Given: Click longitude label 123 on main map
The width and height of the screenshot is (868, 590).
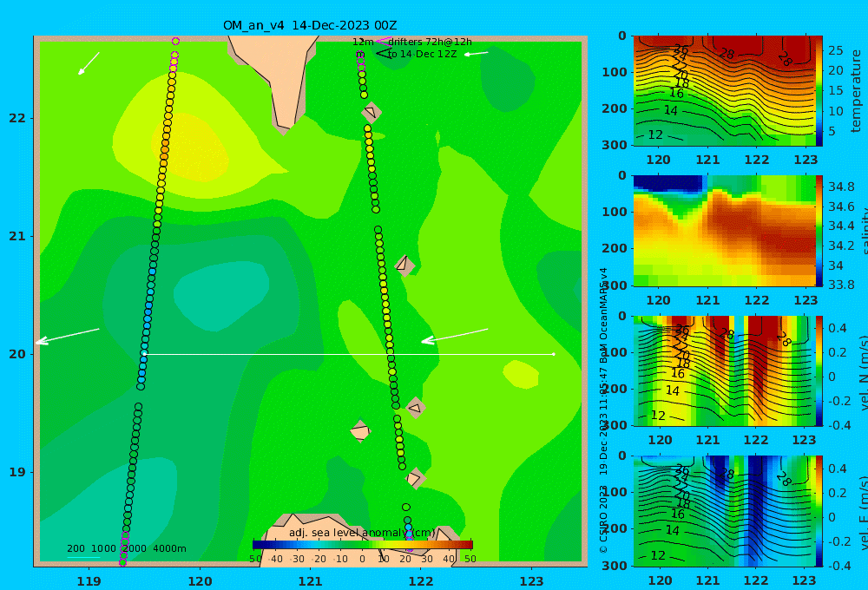Looking at the screenshot, I should tap(532, 581).
